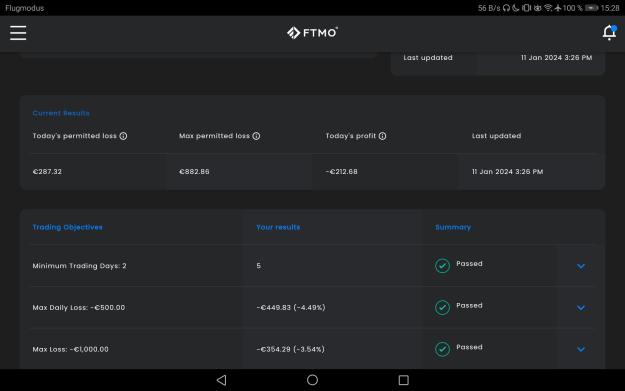This screenshot has height=391, width=625.
Task: Tap the Flugmodus label in status bar
Action: coord(25,8)
